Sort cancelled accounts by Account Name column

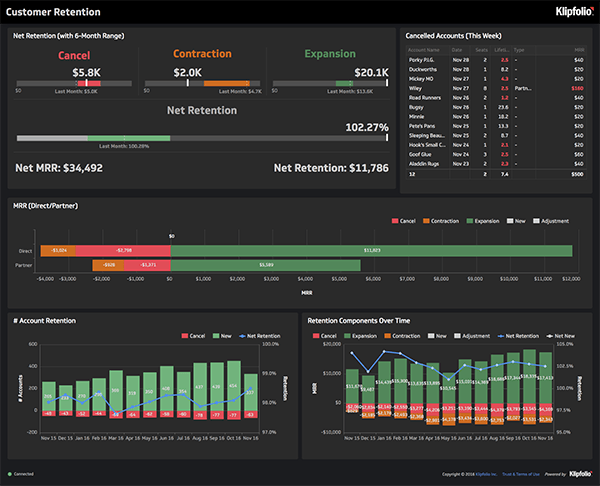(424, 50)
